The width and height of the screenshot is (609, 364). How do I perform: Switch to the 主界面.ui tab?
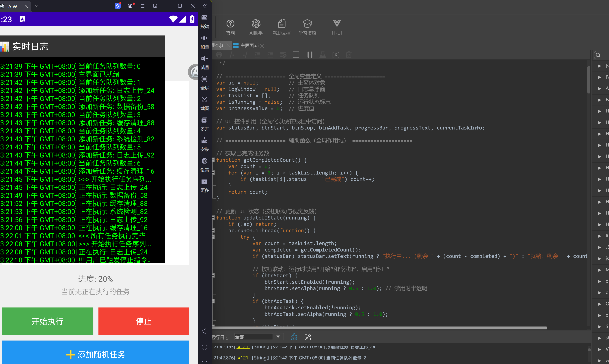(249, 45)
